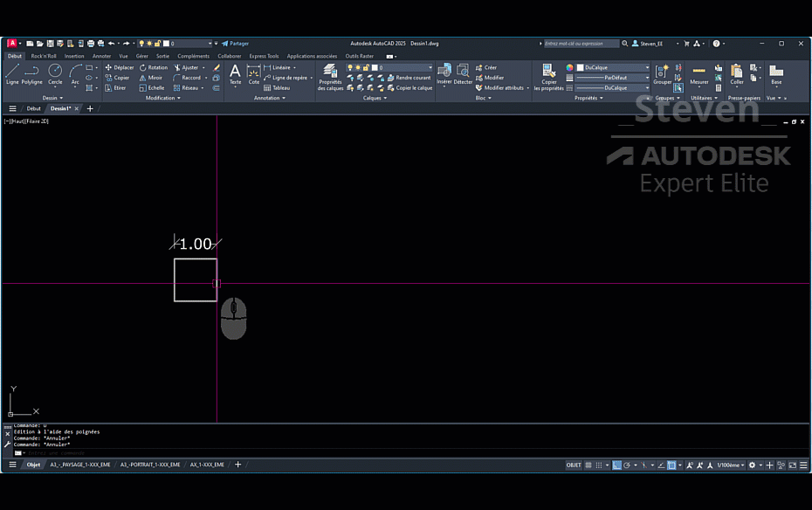
Task: Open the workspace gear in status bar
Action: click(x=752, y=465)
